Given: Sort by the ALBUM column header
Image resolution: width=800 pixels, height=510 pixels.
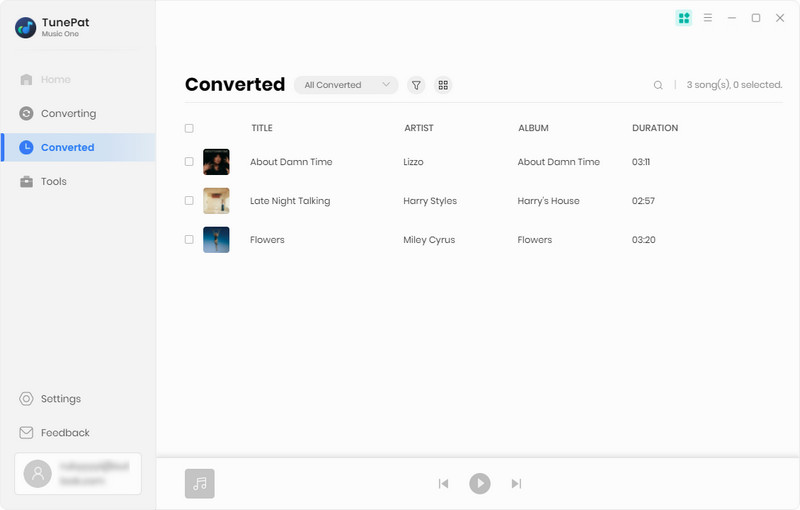Looking at the screenshot, I should [533, 128].
